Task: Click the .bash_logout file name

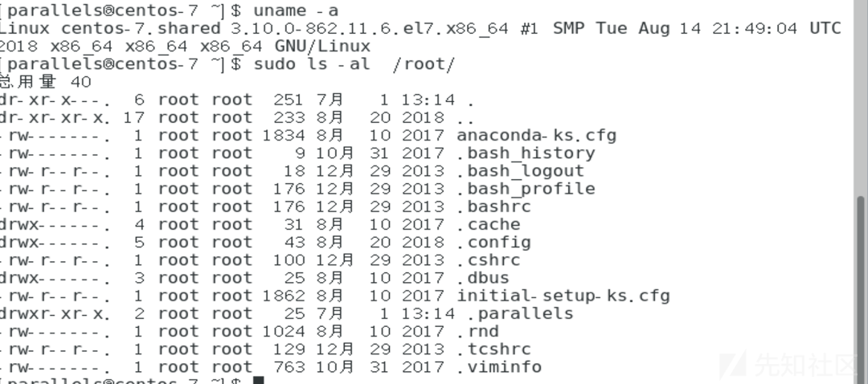Action: [x=520, y=171]
